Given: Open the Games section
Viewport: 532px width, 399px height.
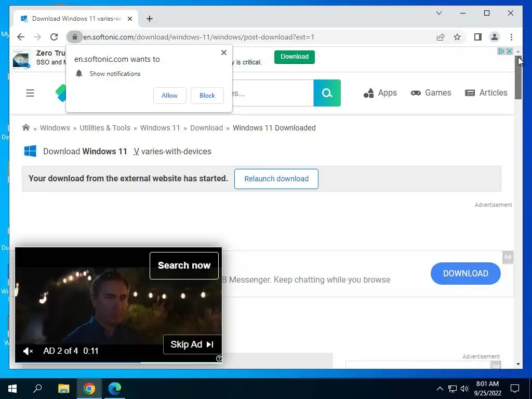Looking at the screenshot, I should coord(431,93).
